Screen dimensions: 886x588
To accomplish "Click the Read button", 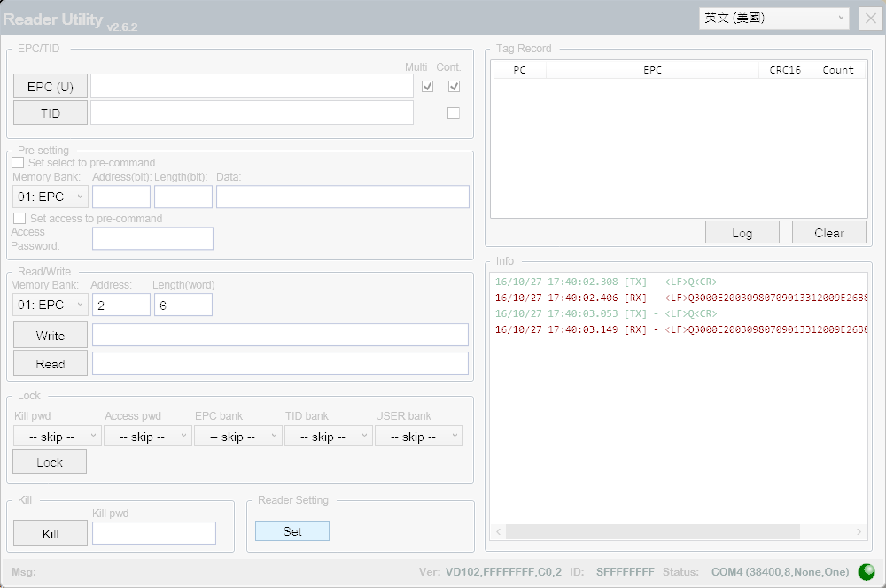I will [x=51, y=364].
